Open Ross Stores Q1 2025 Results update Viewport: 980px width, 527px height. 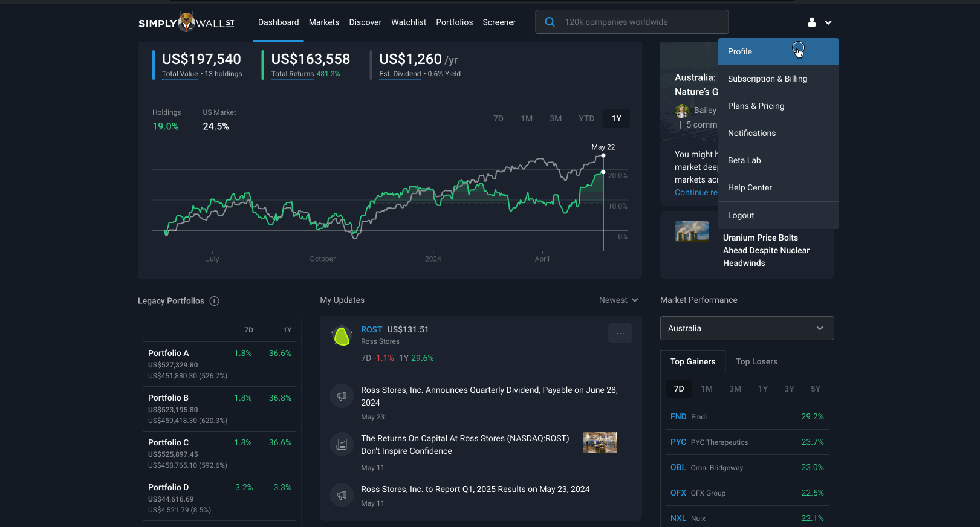(475, 489)
